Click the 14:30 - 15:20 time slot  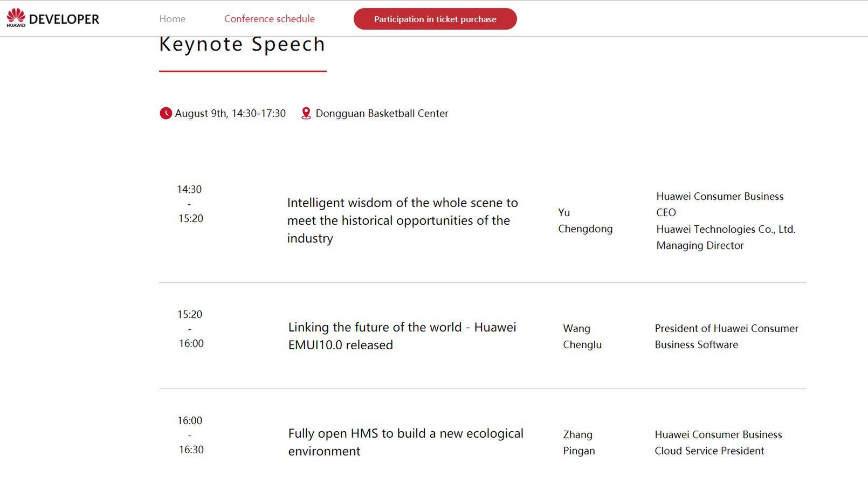point(190,204)
